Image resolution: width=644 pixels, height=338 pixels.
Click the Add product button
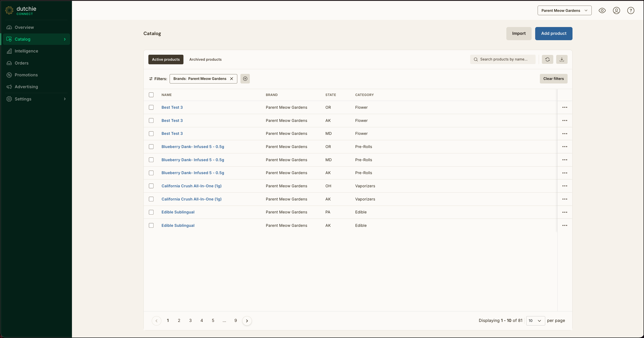pyautogui.click(x=554, y=33)
